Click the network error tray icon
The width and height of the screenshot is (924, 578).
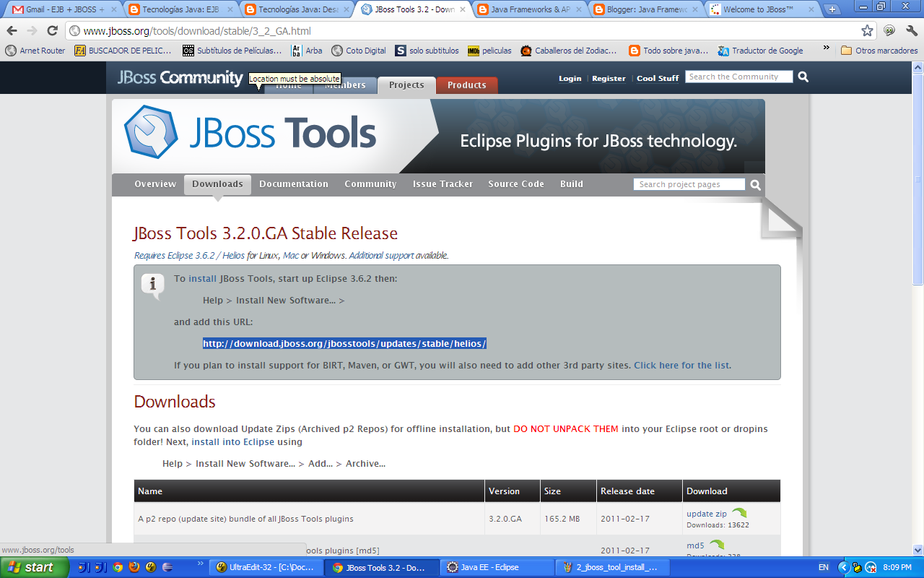coord(871,567)
